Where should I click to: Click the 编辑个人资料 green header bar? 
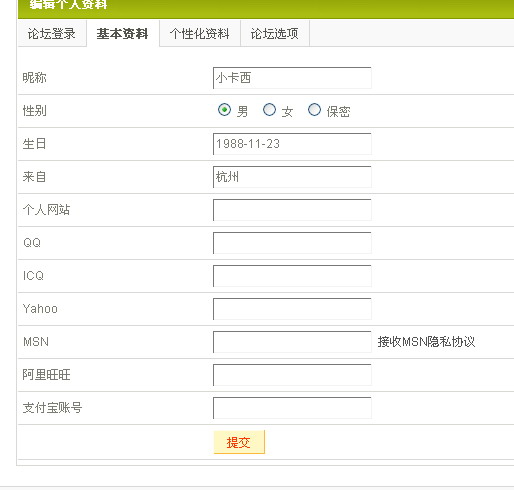pyautogui.click(x=266, y=9)
